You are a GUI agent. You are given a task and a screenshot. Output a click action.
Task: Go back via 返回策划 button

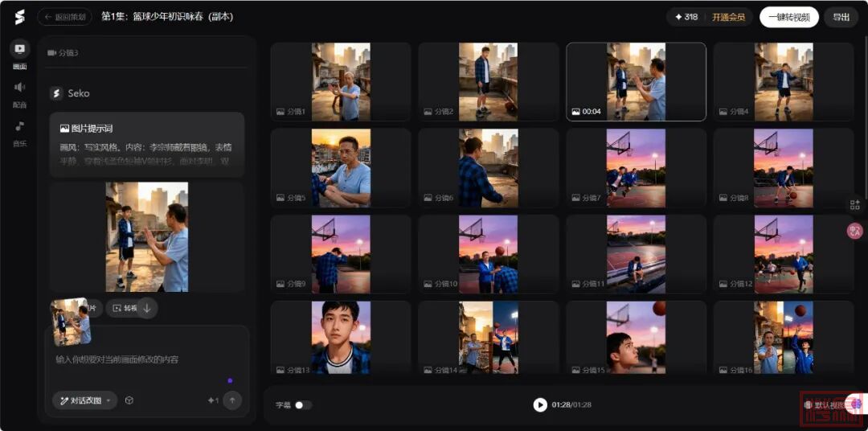66,17
